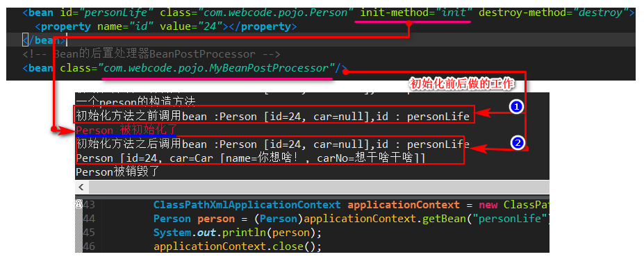Click the XML comment about BeanPostProcessor
The height and width of the screenshot is (259, 644).
[x=151, y=54]
